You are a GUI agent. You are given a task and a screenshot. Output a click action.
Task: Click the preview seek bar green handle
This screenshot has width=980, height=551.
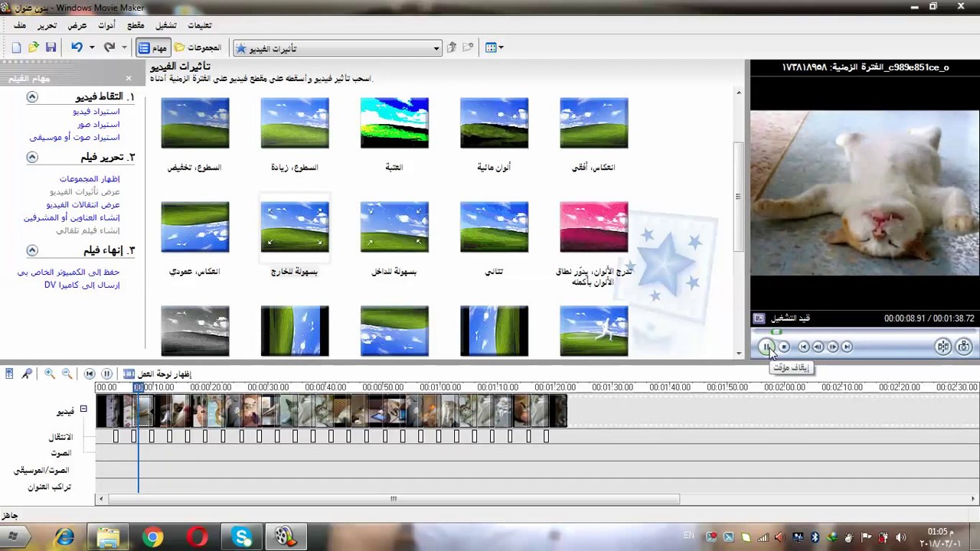click(x=776, y=332)
